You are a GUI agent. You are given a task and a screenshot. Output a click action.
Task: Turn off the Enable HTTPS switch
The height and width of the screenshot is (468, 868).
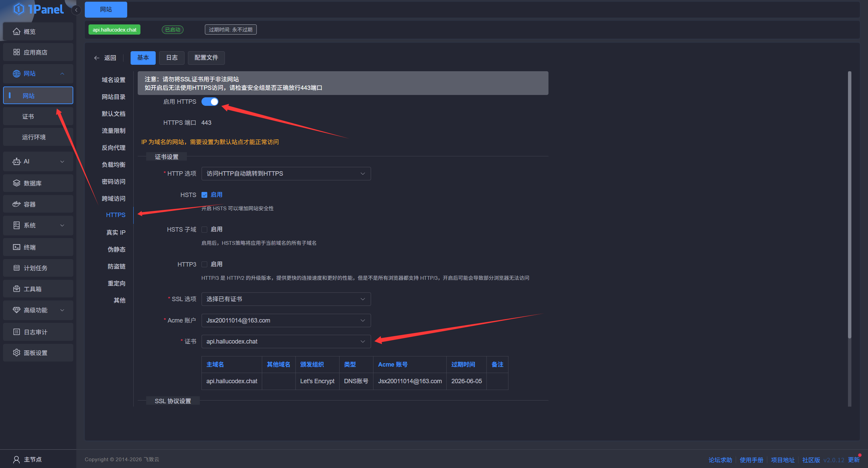tap(210, 102)
